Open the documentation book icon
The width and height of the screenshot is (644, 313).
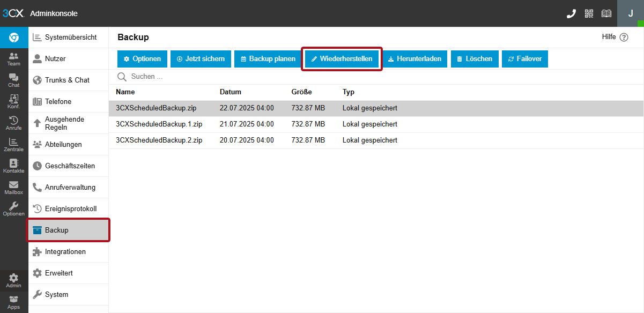pyautogui.click(x=606, y=13)
